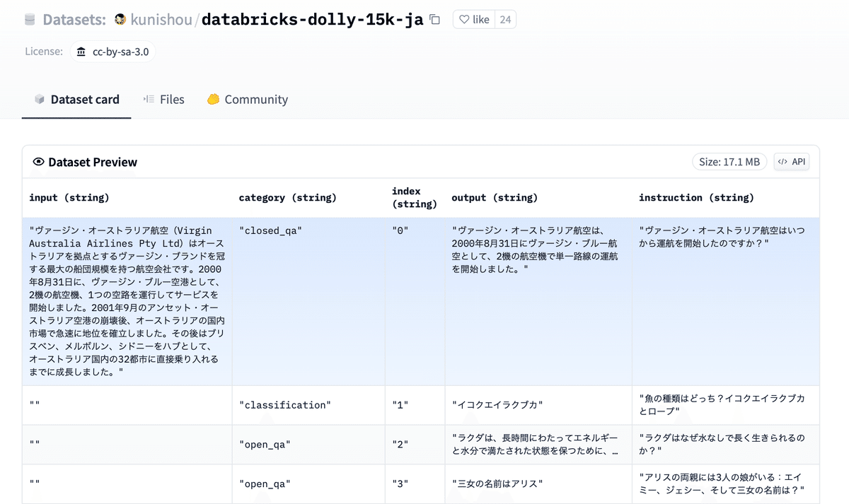
Task: Click the code icon on the API button
Action: pyautogui.click(x=784, y=161)
